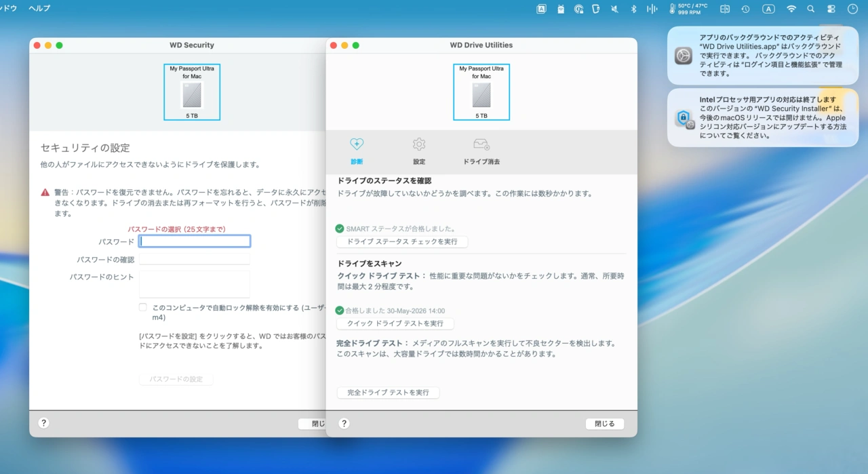868x474 pixels.
Task: Click the clock icon in the menu bar
Action: (852, 9)
